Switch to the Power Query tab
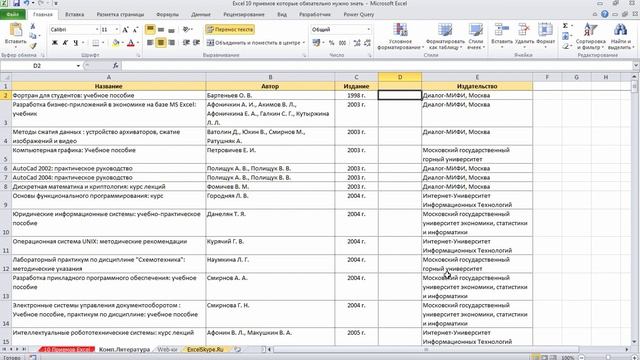 358,15
